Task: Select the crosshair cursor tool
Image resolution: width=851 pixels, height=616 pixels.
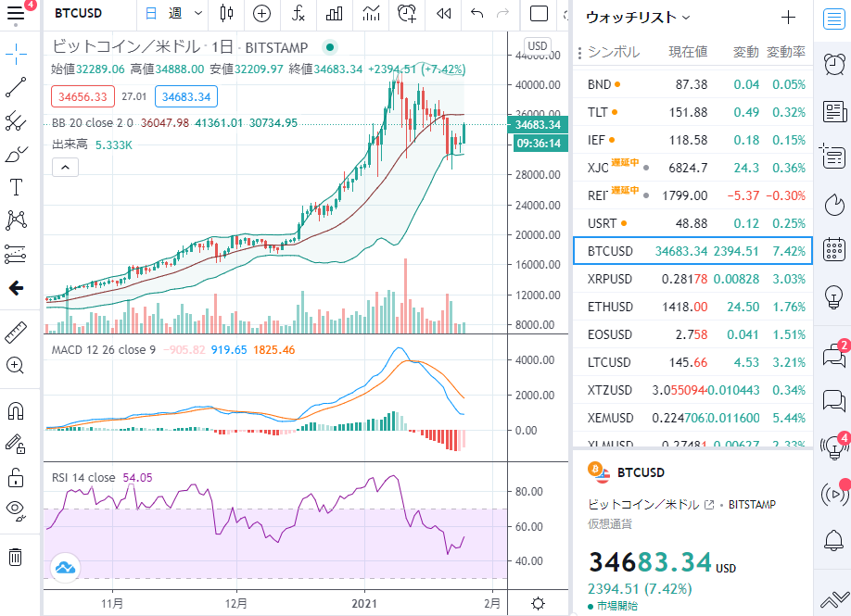Action: (16, 53)
